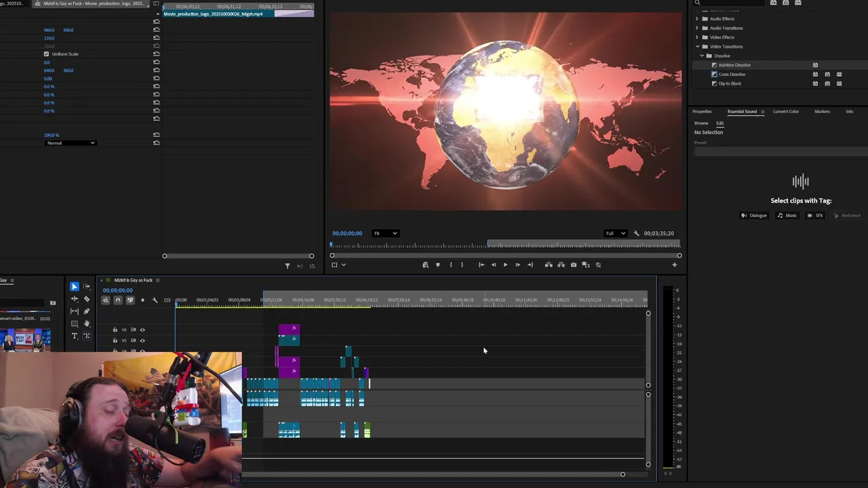Screen dimensions: 868x488
Task: Select the Selection arrow tool
Action: [x=75, y=287]
